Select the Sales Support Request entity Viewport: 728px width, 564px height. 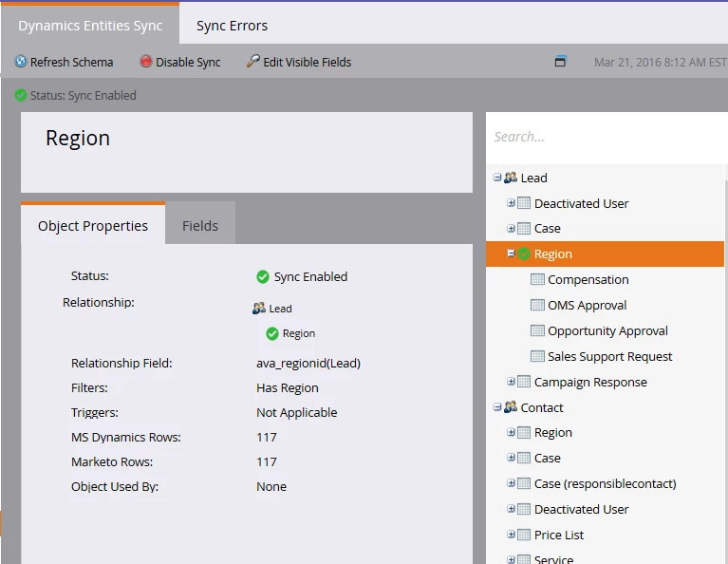(609, 356)
